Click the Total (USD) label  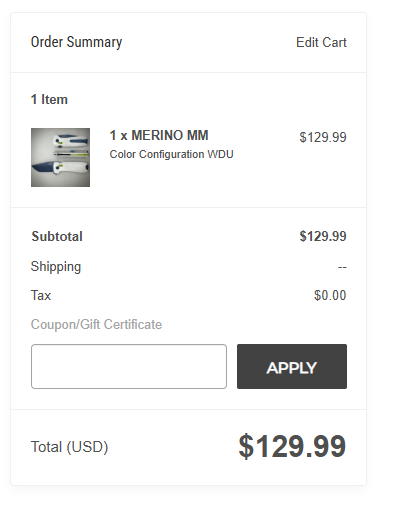tap(70, 447)
